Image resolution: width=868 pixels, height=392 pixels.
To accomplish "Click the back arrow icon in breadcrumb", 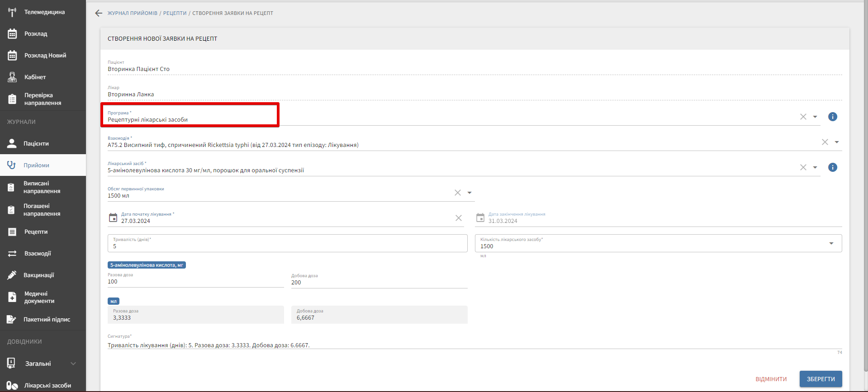I will [x=99, y=13].
